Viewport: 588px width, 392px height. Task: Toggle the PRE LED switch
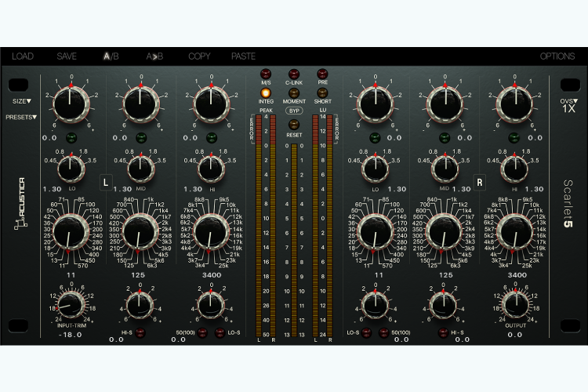point(322,74)
